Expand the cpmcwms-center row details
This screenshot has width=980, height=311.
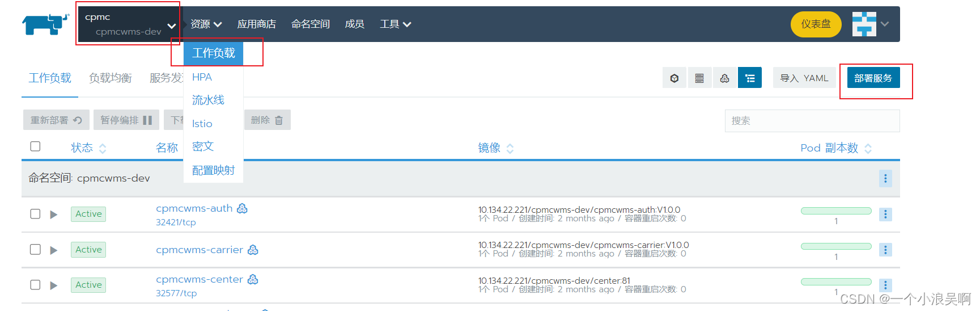tap(54, 285)
